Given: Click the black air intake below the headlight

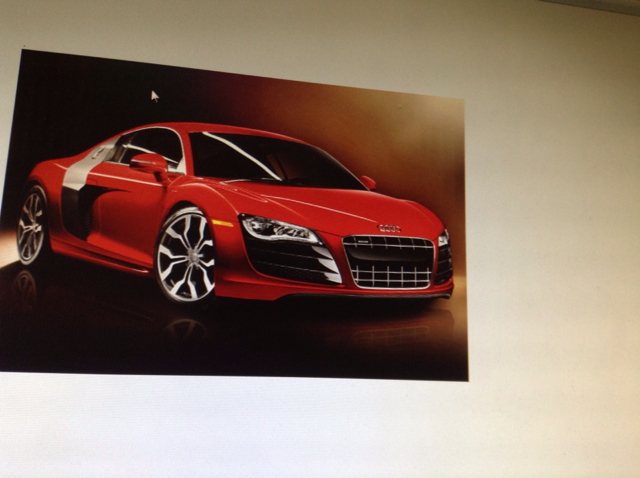Looking at the screenshot, I should pos(292,263).
